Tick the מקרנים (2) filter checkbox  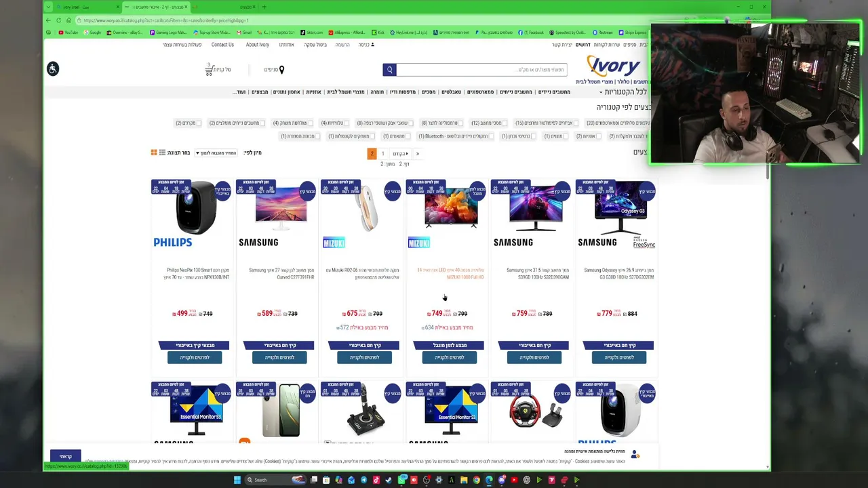click(x=198, y=123)
